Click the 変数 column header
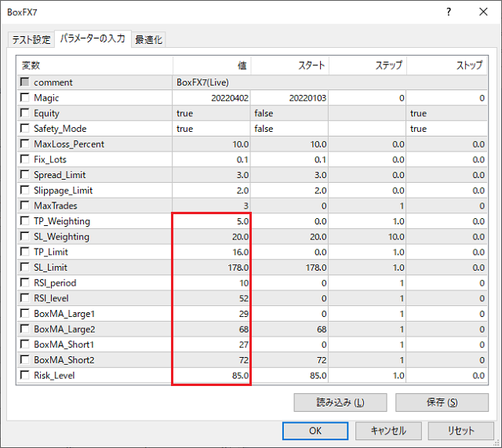The width and height of the screenshot is (502, 448). pyautogui.click(x=95, y=66)
